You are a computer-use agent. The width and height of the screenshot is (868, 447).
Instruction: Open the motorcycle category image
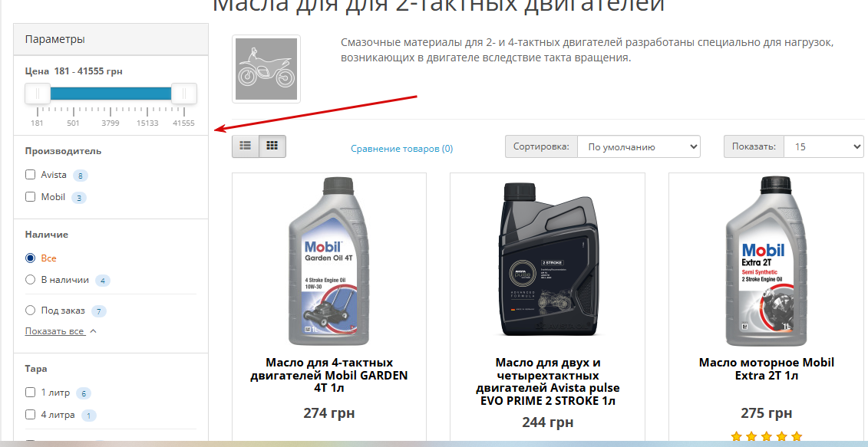point(266,69)
